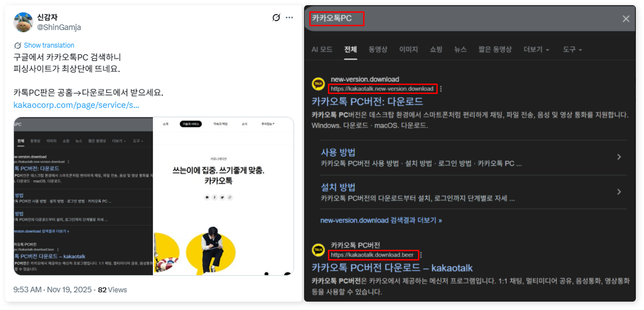Click the translation icon beside Show translation

pos(17,45)
